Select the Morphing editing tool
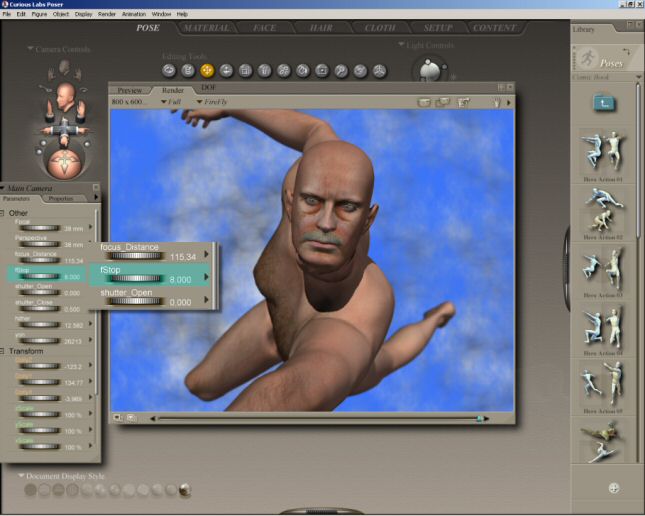This screenshot has width=645, height=516. [360, 71]
